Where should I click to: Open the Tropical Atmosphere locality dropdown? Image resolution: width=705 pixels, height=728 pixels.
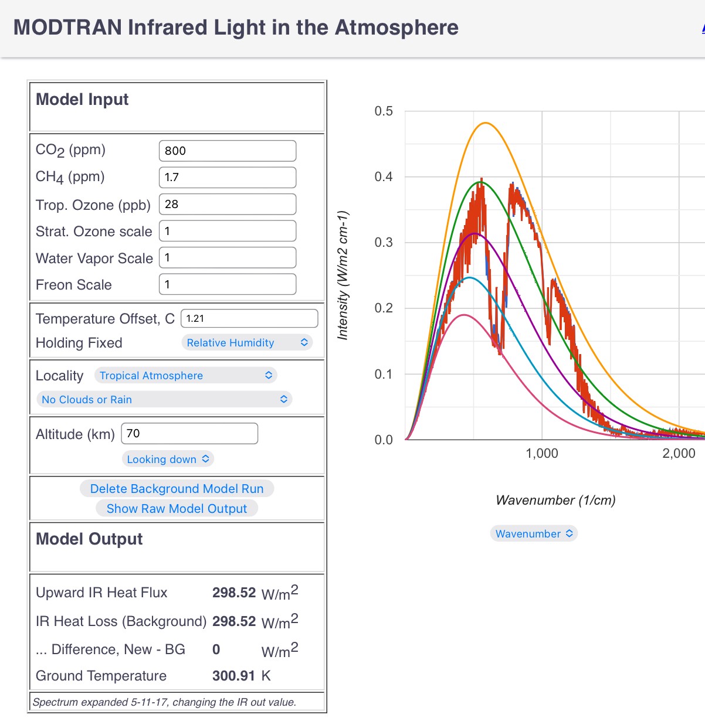tap(185, 375)
